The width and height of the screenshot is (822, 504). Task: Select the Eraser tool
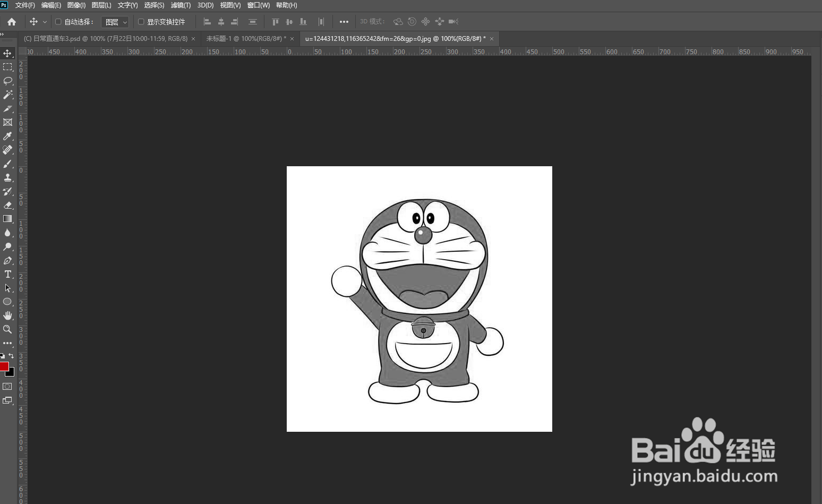(x=7, y=205)
